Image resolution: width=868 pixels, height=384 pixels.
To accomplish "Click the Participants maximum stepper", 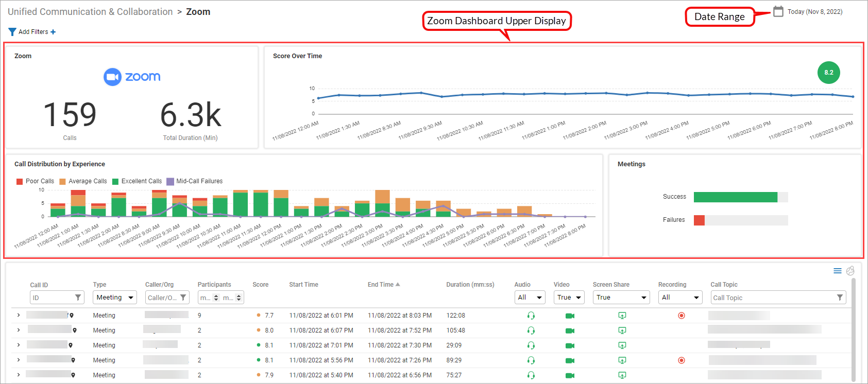I will pos(239,298).
